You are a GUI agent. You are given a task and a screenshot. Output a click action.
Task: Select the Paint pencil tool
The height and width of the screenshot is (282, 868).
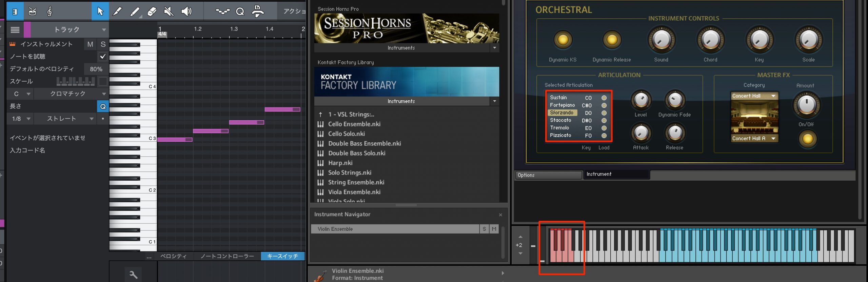[117, 12]
